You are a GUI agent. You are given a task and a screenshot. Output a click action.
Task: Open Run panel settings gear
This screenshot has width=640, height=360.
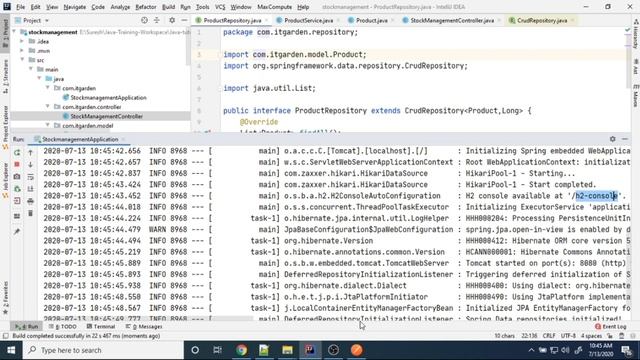(x=613, y=139)
